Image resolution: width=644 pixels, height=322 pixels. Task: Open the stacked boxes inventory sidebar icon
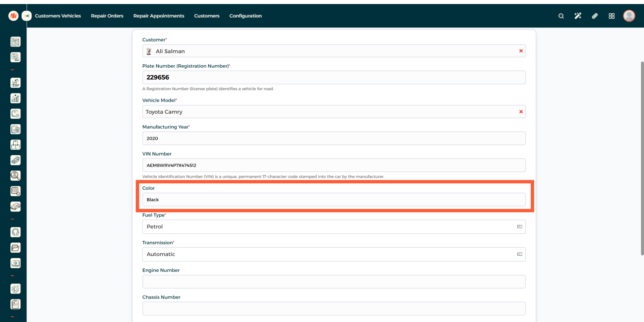[x=15, y=145]
